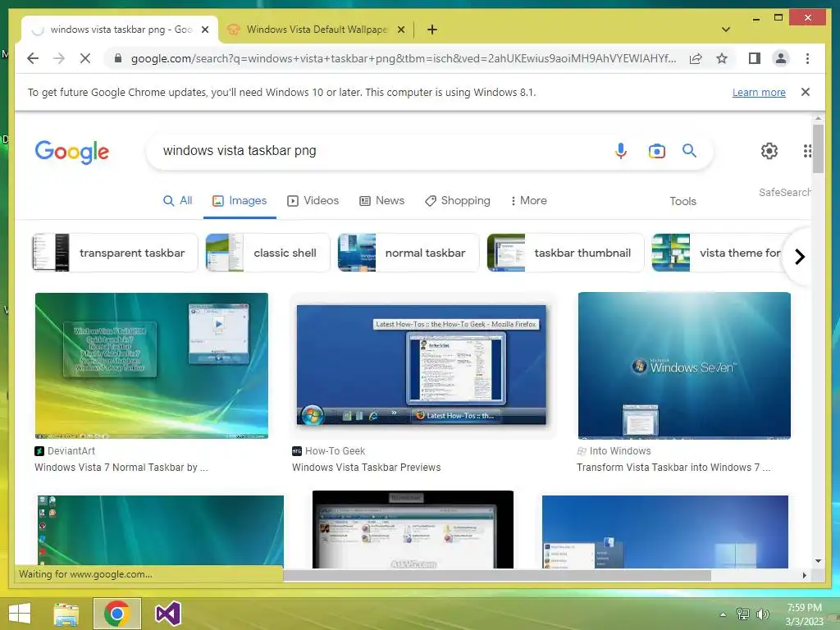Search by image using the camera icon
Viewport: 840px width, 630px height.
pyautogui.click(x=657, y=151)
